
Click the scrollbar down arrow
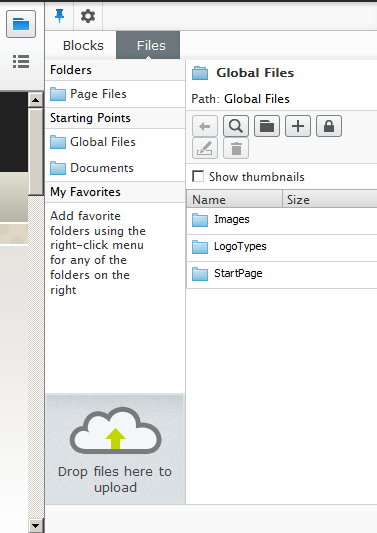[35, 526]
